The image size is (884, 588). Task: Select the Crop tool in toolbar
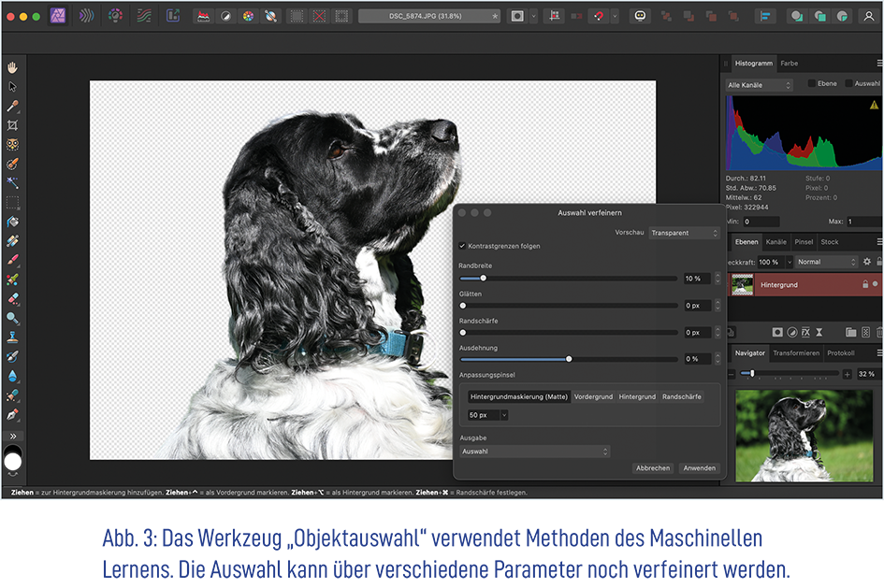click(x=13, y=125)
